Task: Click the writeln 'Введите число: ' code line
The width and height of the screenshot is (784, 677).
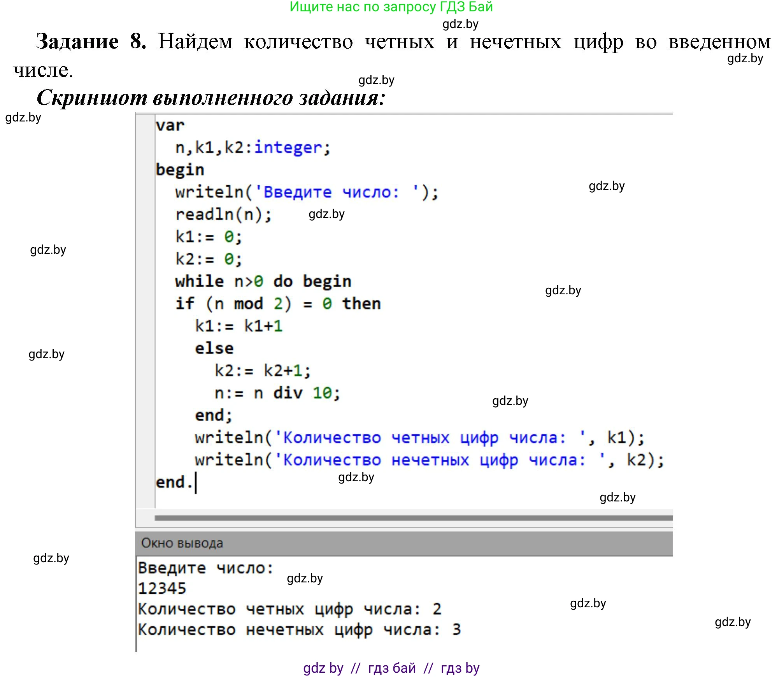Action: point(306,192)
